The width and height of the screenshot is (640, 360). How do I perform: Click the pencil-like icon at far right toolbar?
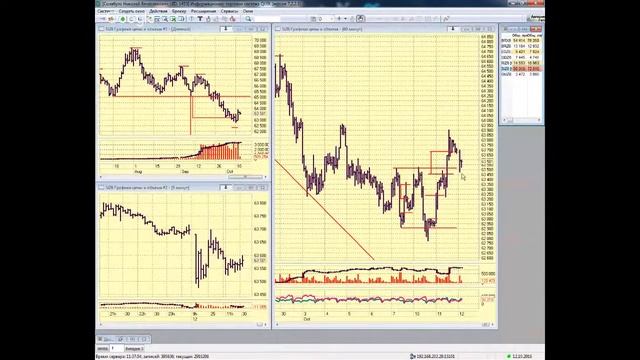coord(447,19)
